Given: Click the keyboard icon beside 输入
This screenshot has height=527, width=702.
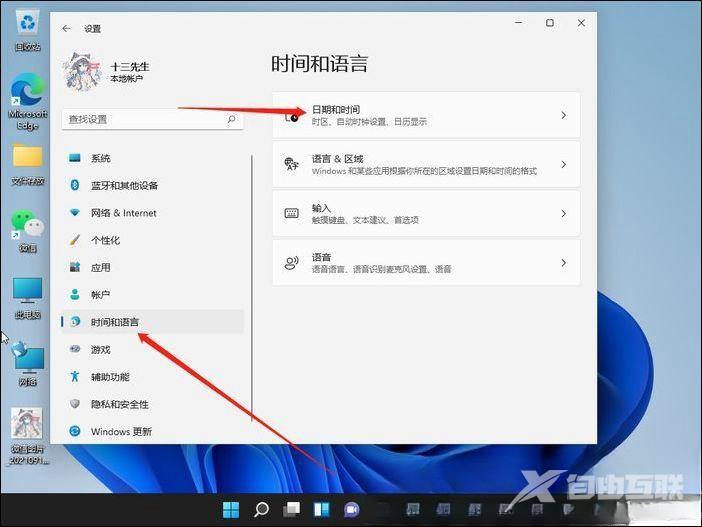Looking at the screenshot, I should pyautogui.click(x=291, y=214).
